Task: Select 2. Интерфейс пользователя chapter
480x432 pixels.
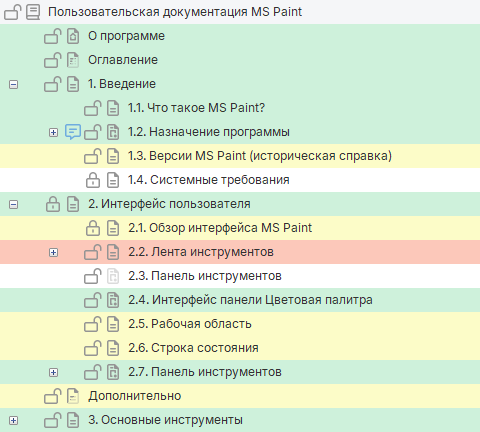Action: [x=169, y=204]
